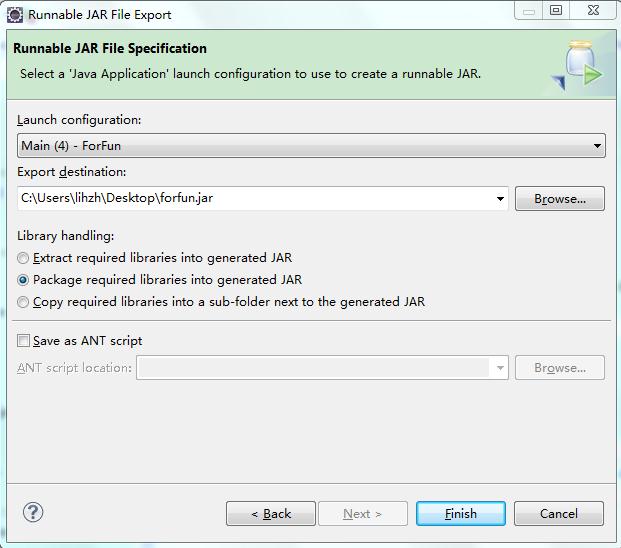Cancel the JAR export wizard

tap(558, 514)
